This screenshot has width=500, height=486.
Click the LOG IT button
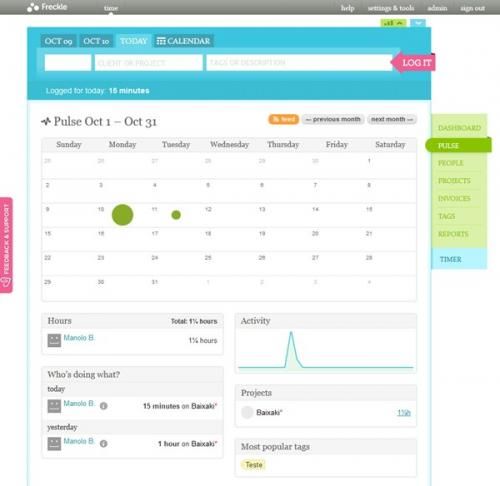[x=414, y=63]
